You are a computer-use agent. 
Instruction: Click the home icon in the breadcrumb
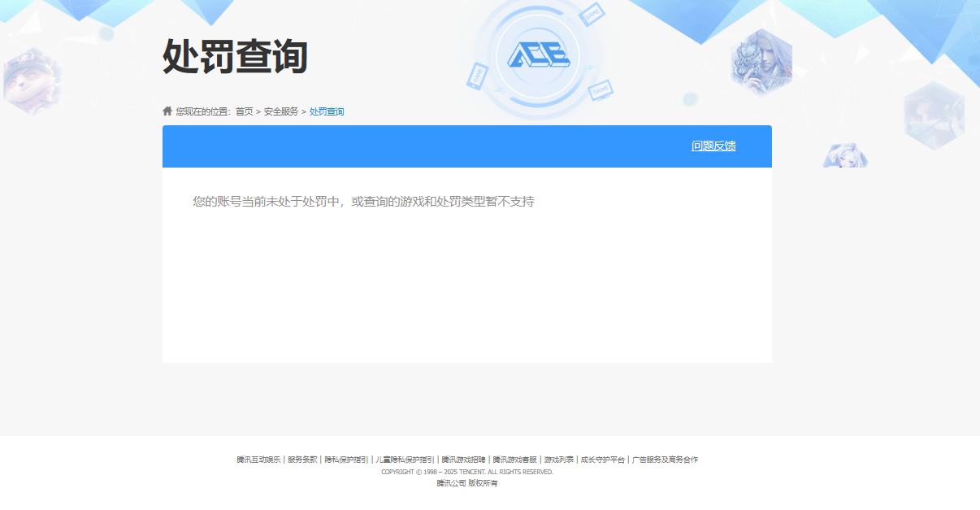167,111
